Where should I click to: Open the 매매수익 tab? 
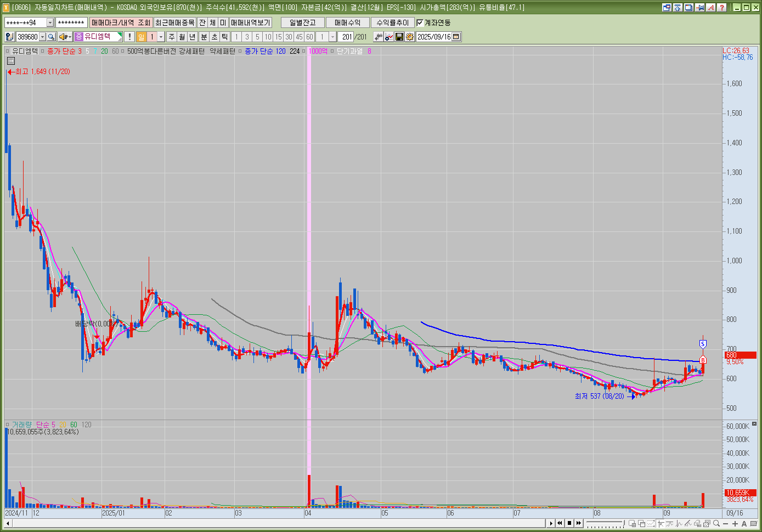pyautogui.click(x=348, y=22)
